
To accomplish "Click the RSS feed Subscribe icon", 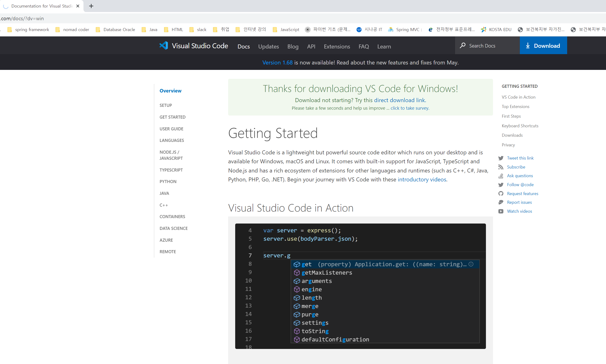I will tap(501, 167).
